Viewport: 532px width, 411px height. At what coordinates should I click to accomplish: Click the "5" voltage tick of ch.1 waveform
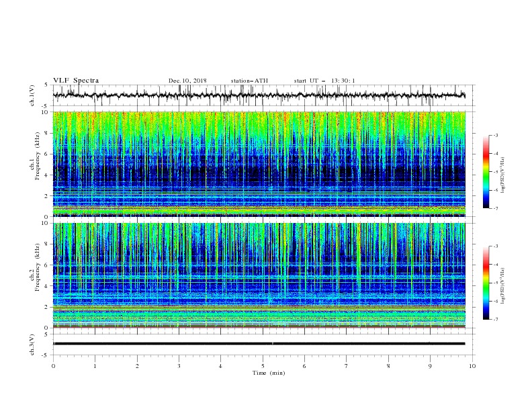[x=47, y=85]
